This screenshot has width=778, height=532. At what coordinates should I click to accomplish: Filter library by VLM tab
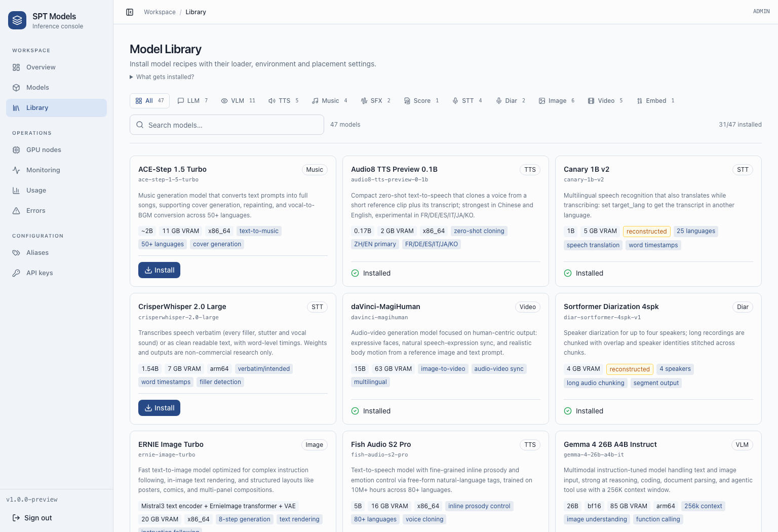pyautogui.click(x=238, y=101)
